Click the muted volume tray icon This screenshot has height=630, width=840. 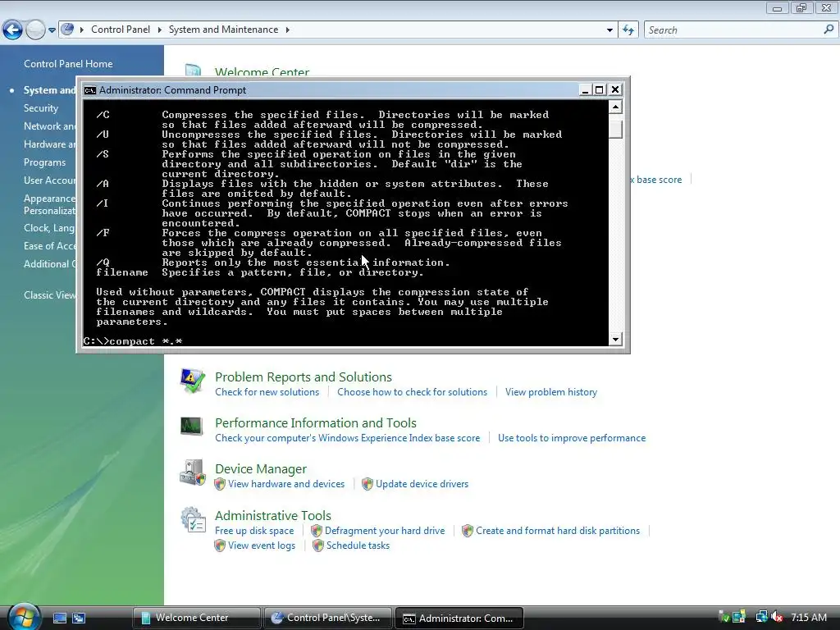point(777,617)
